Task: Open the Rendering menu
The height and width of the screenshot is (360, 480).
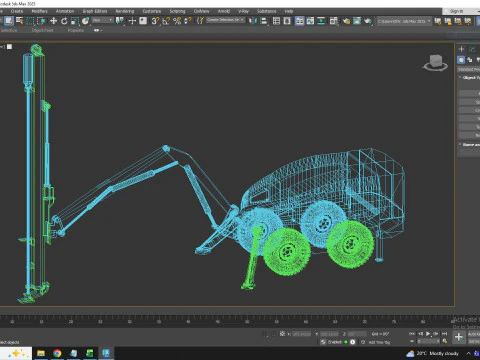Action: [125, 11]
